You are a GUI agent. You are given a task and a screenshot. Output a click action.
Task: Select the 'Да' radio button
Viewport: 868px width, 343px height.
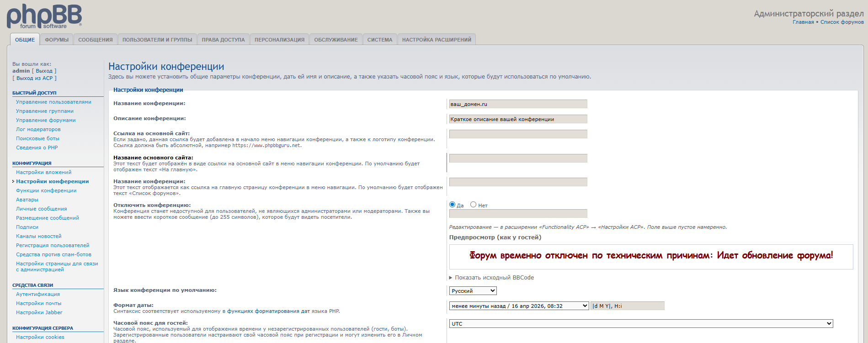(453, 205)
